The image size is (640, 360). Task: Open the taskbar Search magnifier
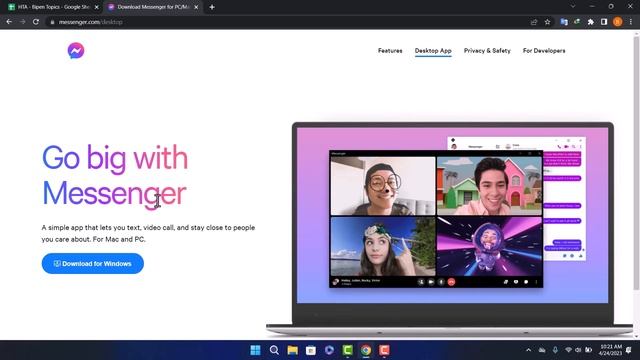[x=274, y=350]
